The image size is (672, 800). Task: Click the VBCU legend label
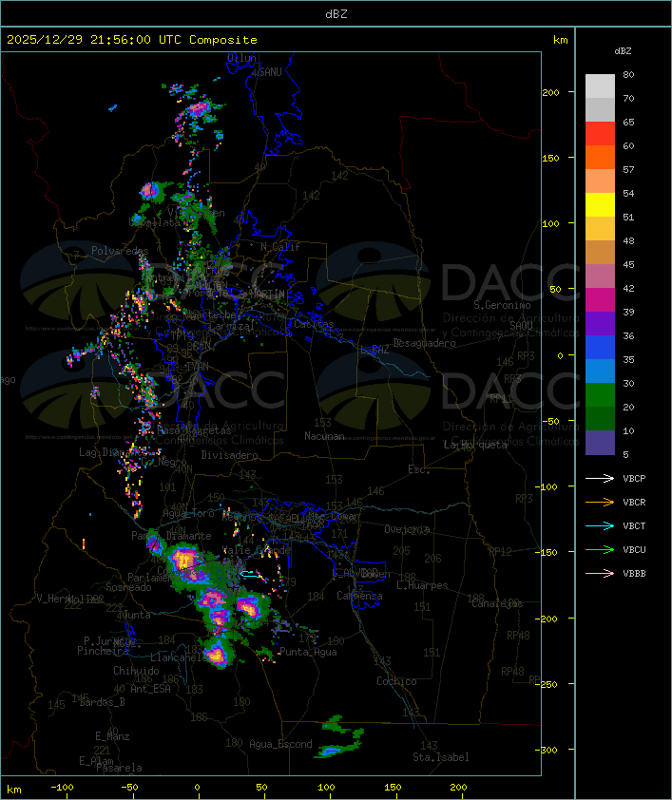click(634, 549)
